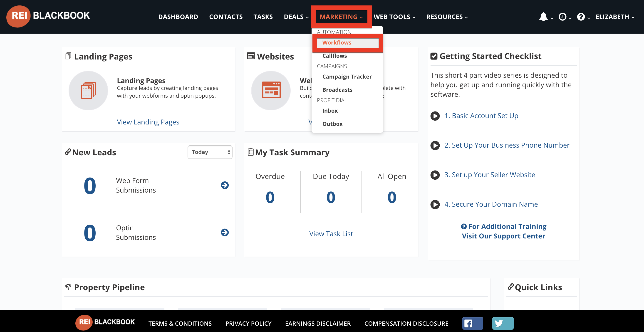This screenshot has height=332, width=644.
Task: Open the help question mark menu
Action: tap(583, 17)
